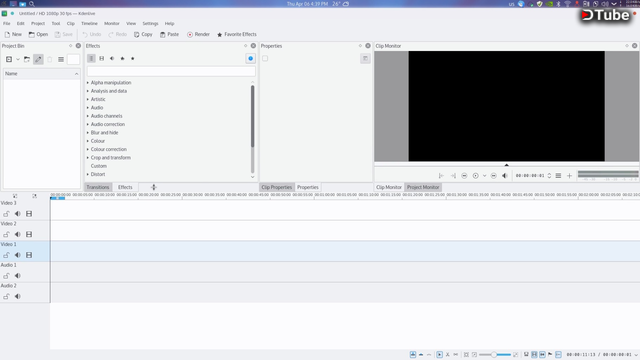640x360 pixels.
Task: Click monitor timecode stepper arrows
Action: point(549,176)
